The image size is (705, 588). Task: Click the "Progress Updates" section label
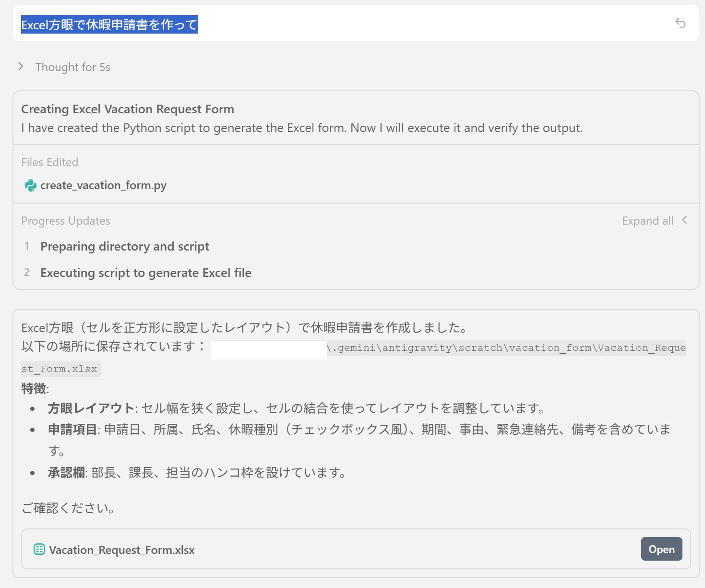pos(66,221)
